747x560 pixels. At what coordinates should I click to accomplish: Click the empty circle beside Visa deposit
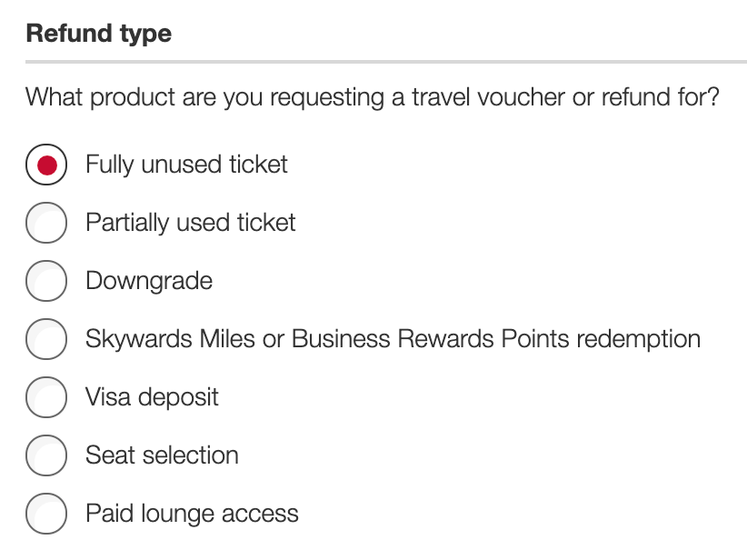pyautogui.click(x=45, y=397)
